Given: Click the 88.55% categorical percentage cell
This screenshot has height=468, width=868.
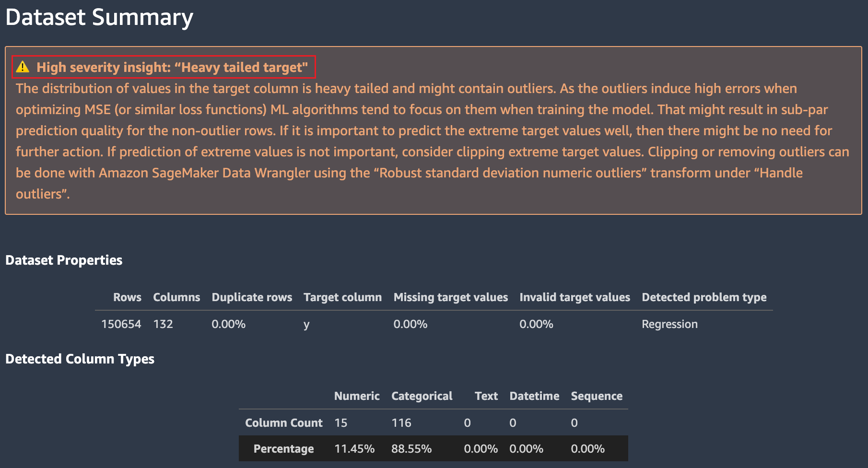Looking at the screenshot, I should (x=411, y=449).
